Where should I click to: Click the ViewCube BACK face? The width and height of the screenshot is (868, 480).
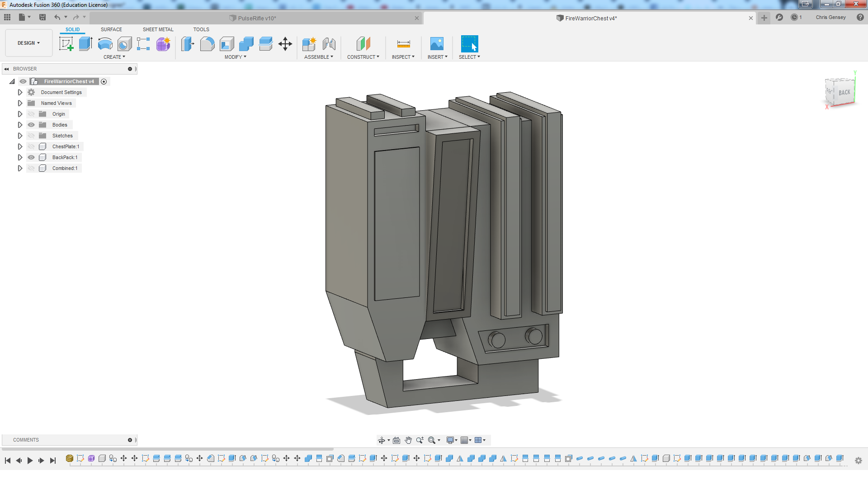[x=844, y=93]
